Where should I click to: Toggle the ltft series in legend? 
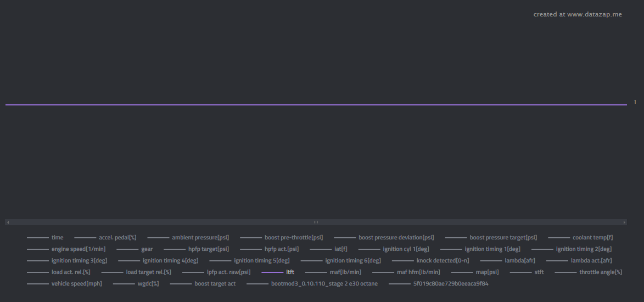[290, 272]
